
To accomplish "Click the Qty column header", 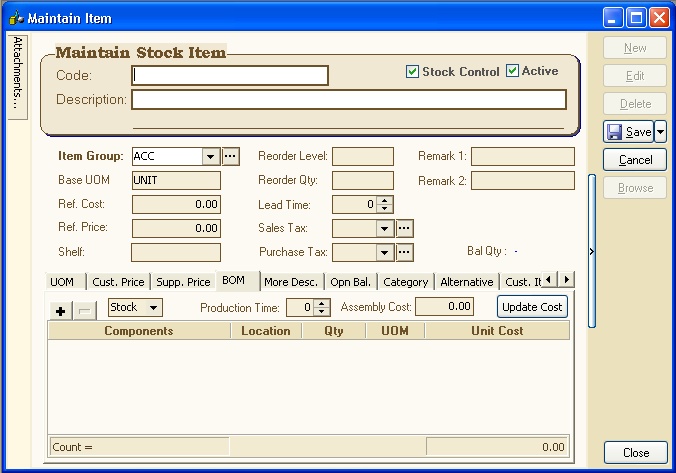I will pos(334,331).
